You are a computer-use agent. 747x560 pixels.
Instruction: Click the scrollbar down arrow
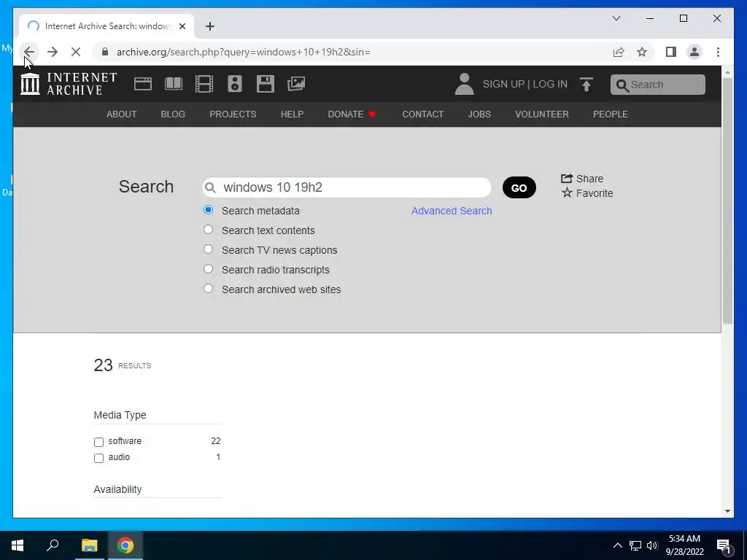pyautogui.click(x=727, y=511)
